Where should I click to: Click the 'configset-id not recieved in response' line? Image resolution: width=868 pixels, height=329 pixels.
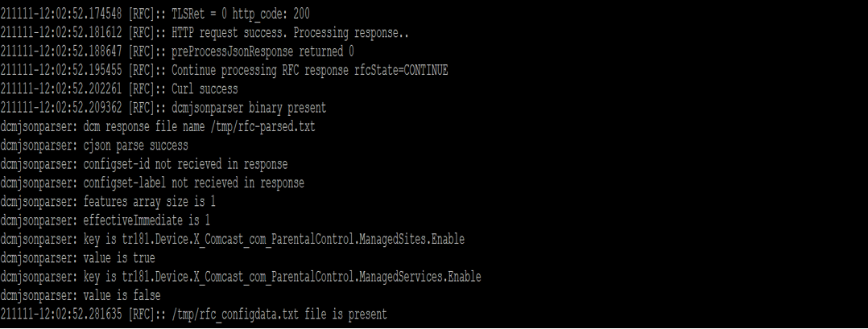coord(185,164)
